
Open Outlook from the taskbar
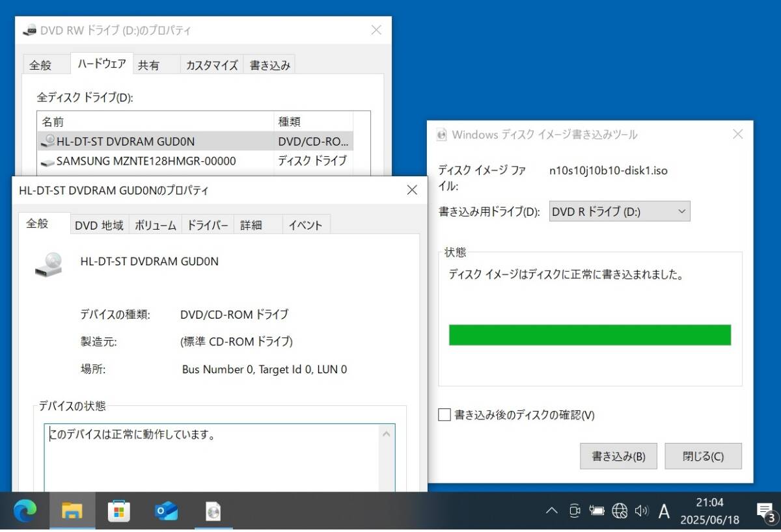[x=167, y=512]
